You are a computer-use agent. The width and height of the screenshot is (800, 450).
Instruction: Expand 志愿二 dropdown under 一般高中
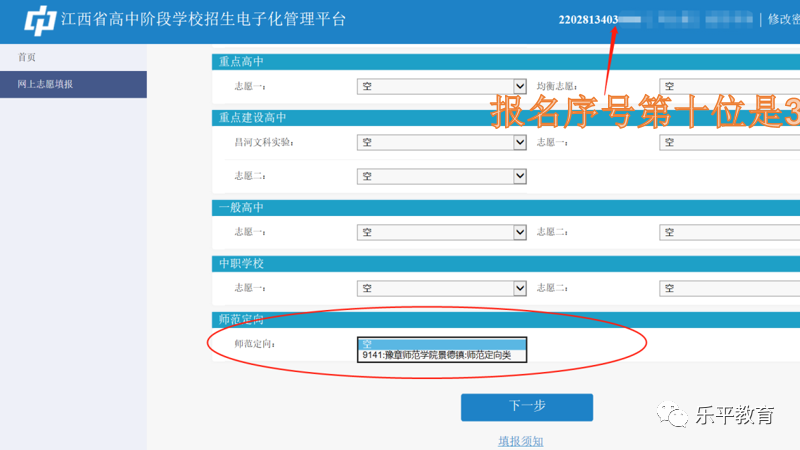[729, 232]
